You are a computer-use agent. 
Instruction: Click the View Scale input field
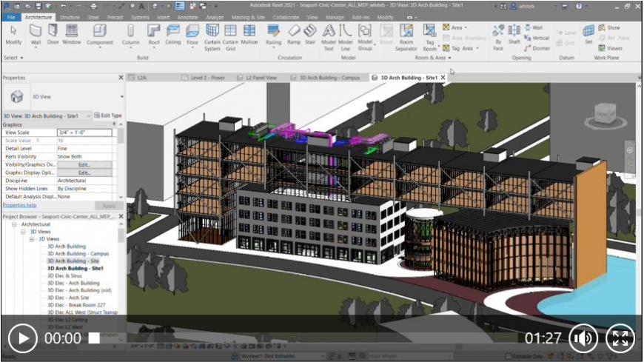point(84,133)
